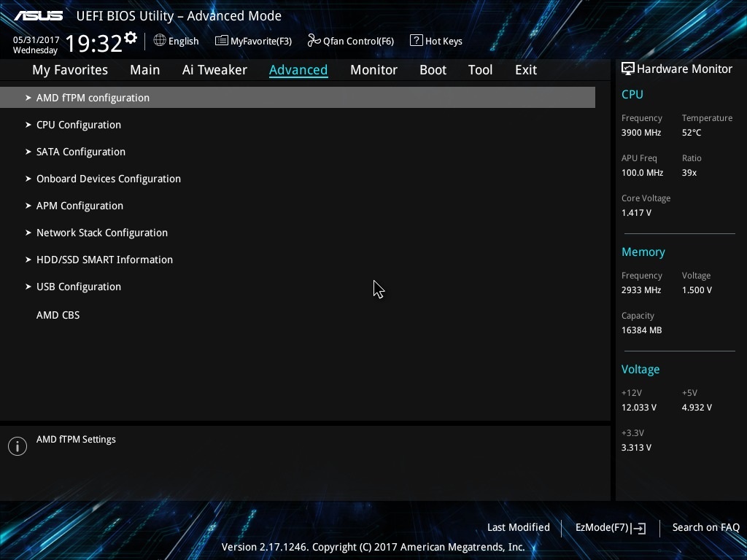Click the Qfan Control fan icon
Screen dimensions: 747x560
click(314, 41)
